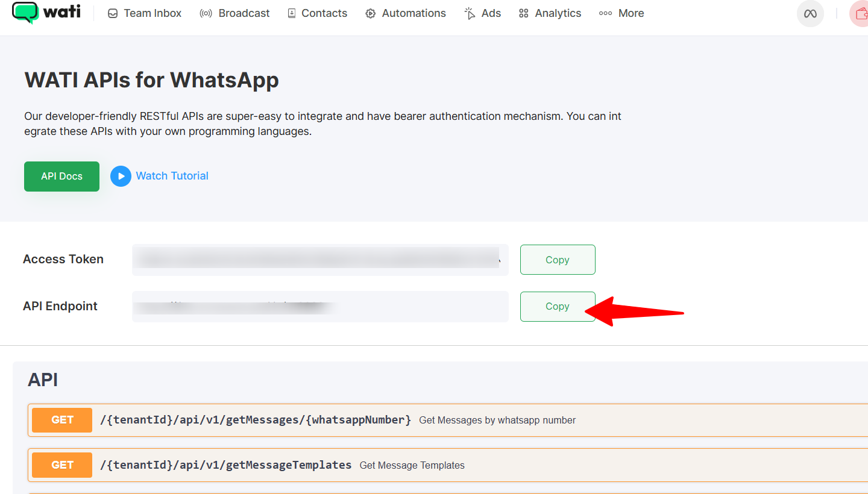Screen dimensions: 868x494
Task: Open the Watch Tutorial link
Action: (x=172, y=176)
